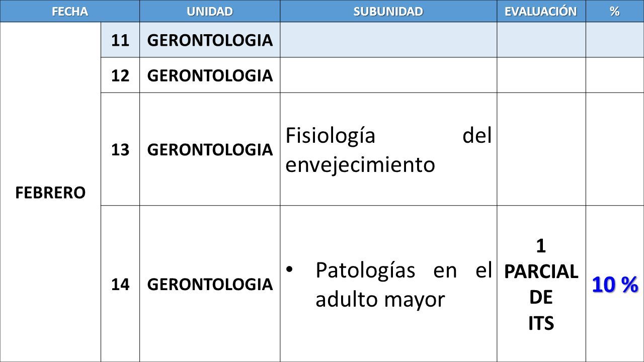Select the blue 10 % text
Viewport: 644px width, 362px height.
[615, 285]
